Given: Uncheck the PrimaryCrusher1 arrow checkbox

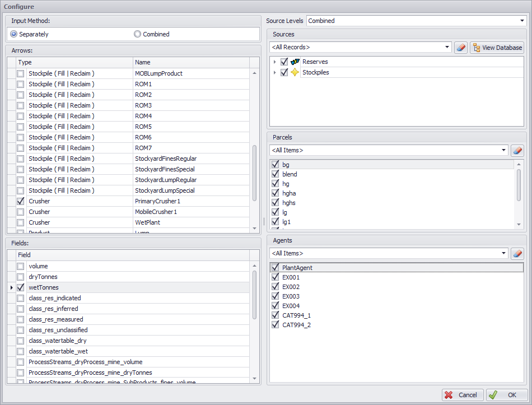Looking at the screenshot, I should tap(21, 201).
